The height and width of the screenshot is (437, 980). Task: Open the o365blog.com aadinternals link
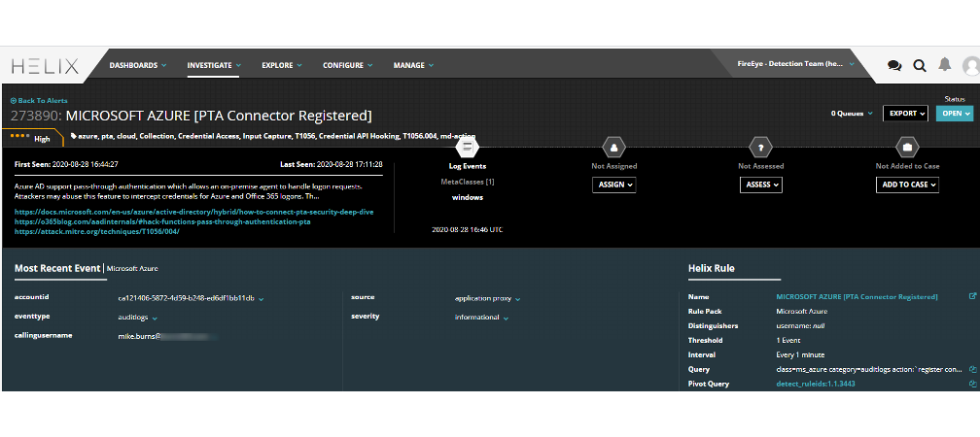[x=162, y=221]
